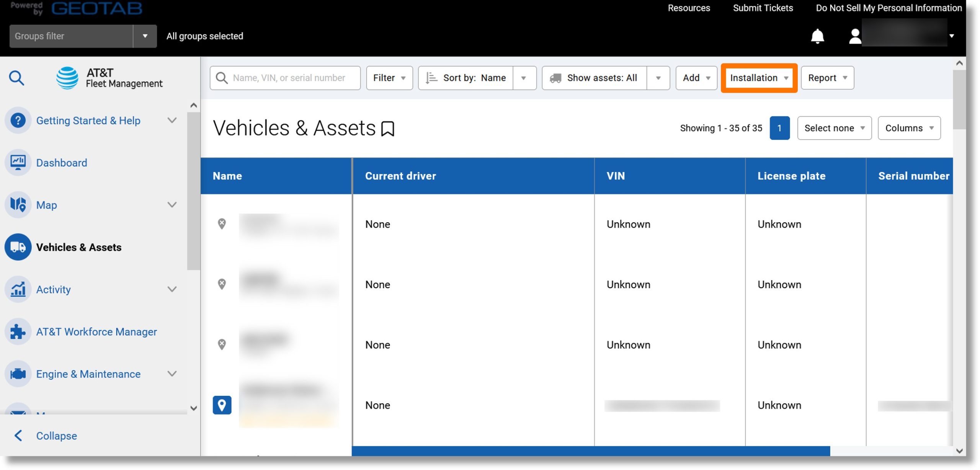980x470 pixels.
Task: Click the AT&T Workforce Manager puzzle icon
Action: [18, 331]
